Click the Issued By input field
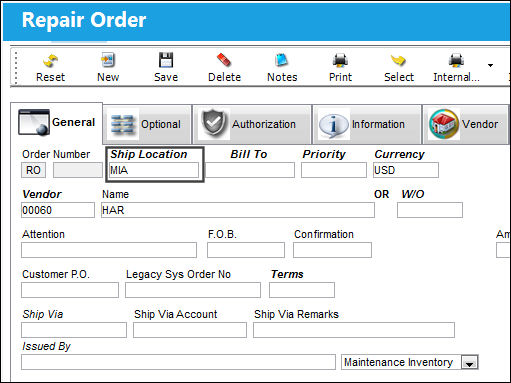The width and height of the screenshot is (511, 383). [178, 362]
